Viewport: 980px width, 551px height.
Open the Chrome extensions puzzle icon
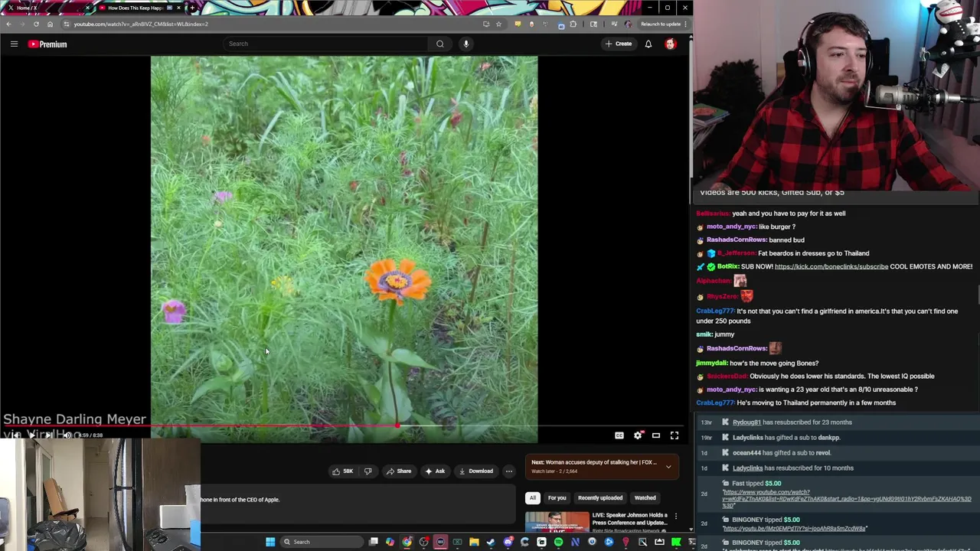573,24
